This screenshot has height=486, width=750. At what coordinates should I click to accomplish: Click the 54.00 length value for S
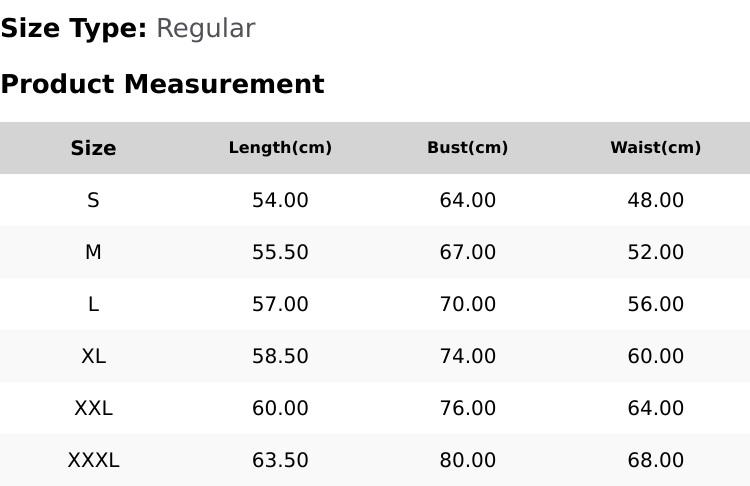click(280, 200)
